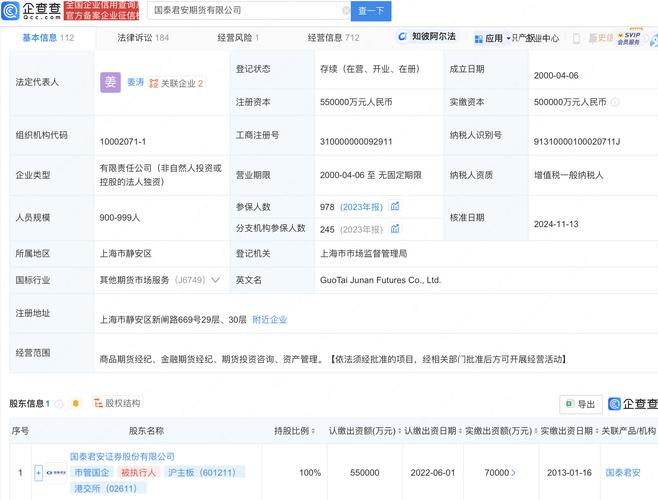Image resolution: width=658 pixels, height=500 pixels.
Task: Expand the 应用 dropdown menu
Action: 492,39
